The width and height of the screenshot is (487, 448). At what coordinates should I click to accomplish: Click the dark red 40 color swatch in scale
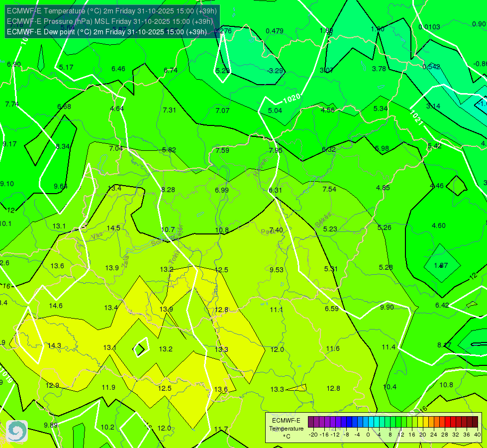pos(475,422)
